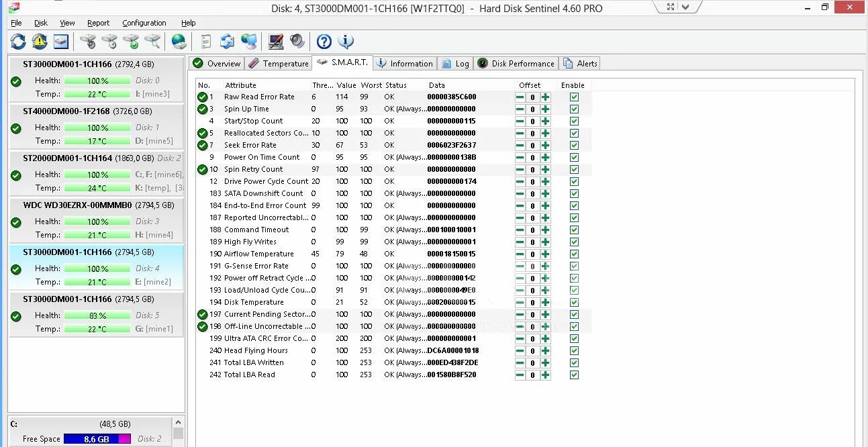Viewport: 868px width, 447px height.
Task: Click the blue question mark help icon
Action: point(324,42)
